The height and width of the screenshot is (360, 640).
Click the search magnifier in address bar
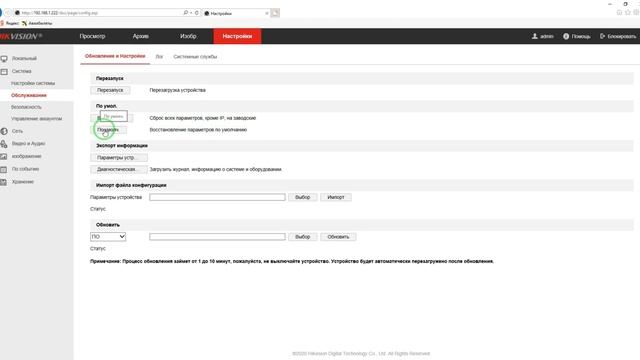pos(186,13)
